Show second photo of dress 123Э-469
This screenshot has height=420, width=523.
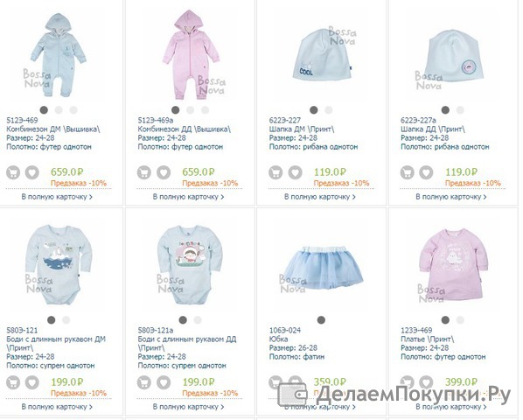pyautogui.click(x=460, y=320)
